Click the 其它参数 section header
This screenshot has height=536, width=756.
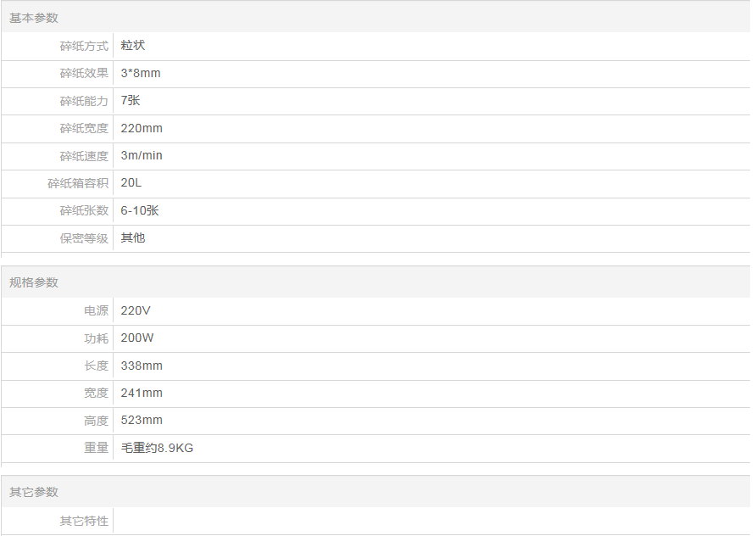click(34, 492)
